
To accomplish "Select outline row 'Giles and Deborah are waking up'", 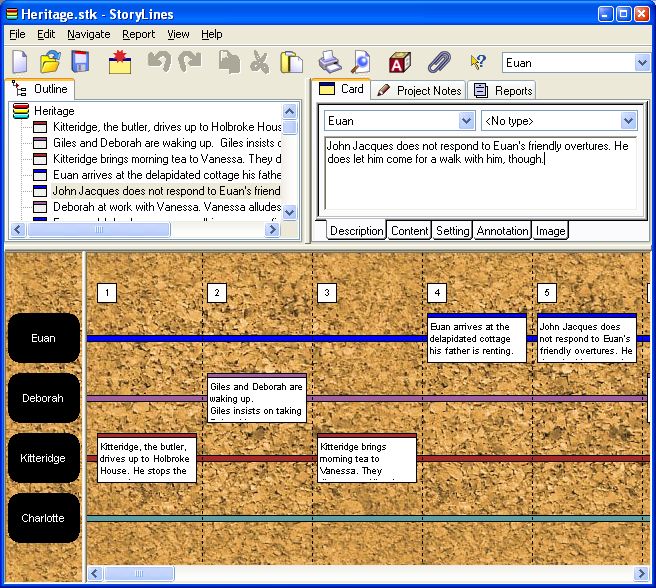I will (x=167, y=143).
